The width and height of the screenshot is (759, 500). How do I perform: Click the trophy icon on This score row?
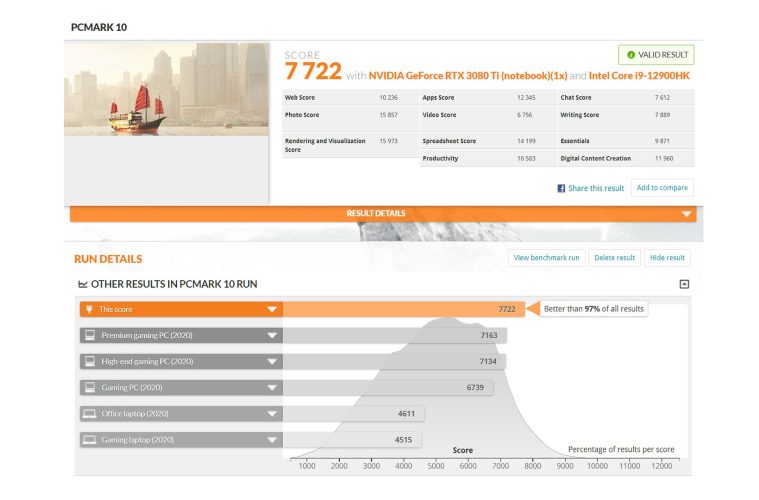coord(90,309)
